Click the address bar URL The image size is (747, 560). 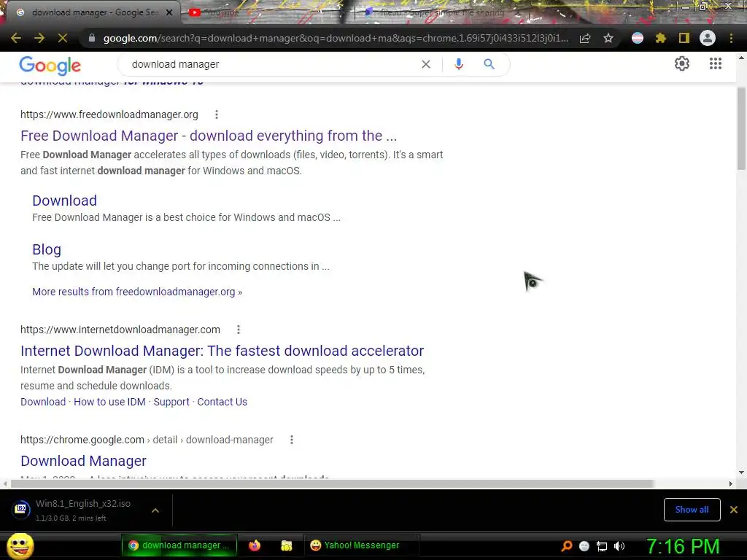[336, 38]
